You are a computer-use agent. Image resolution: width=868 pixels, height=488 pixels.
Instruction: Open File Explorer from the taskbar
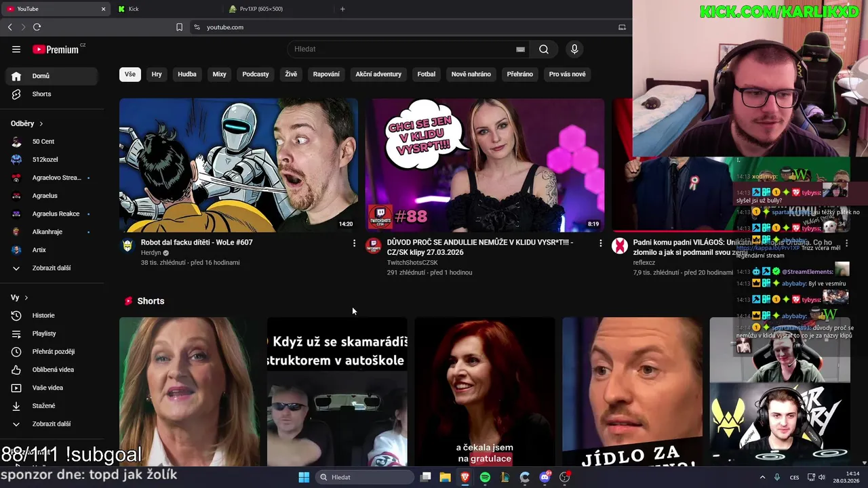[445, 477]
